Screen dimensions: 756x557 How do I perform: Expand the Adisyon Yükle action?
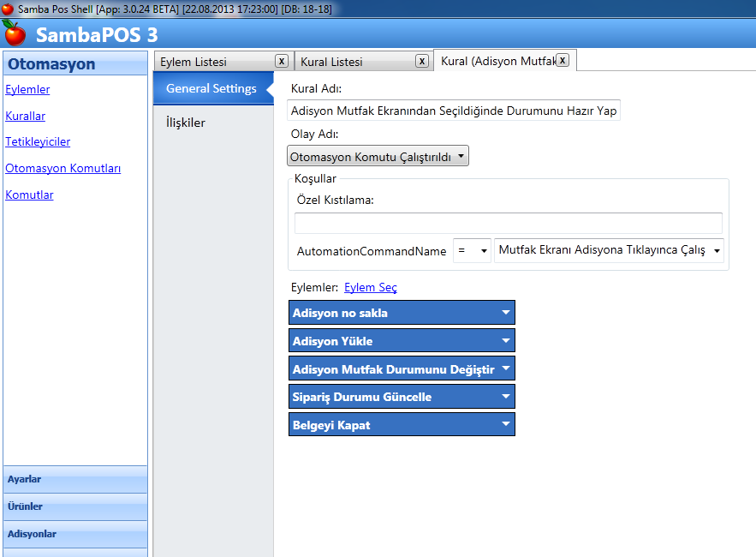[506, 341]
